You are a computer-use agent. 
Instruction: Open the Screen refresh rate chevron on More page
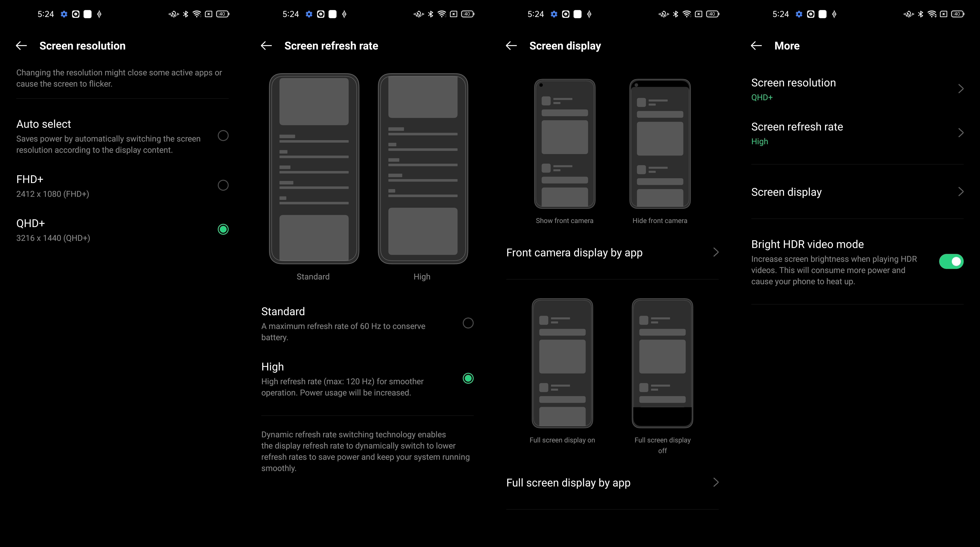tap(961, 133)
